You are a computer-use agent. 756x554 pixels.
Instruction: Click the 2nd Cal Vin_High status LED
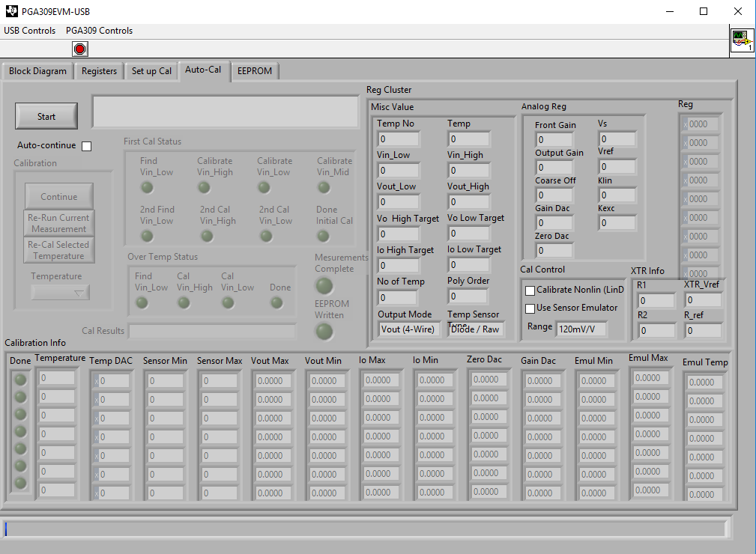207,236
